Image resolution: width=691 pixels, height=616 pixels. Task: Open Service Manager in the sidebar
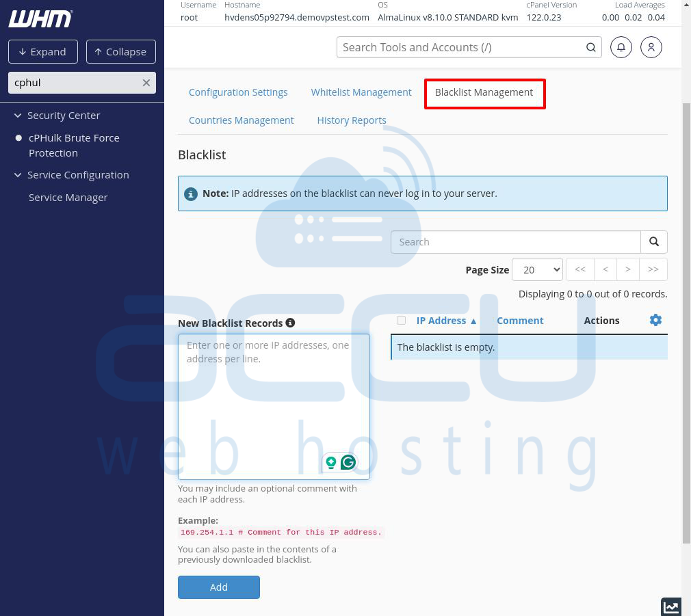68,198
